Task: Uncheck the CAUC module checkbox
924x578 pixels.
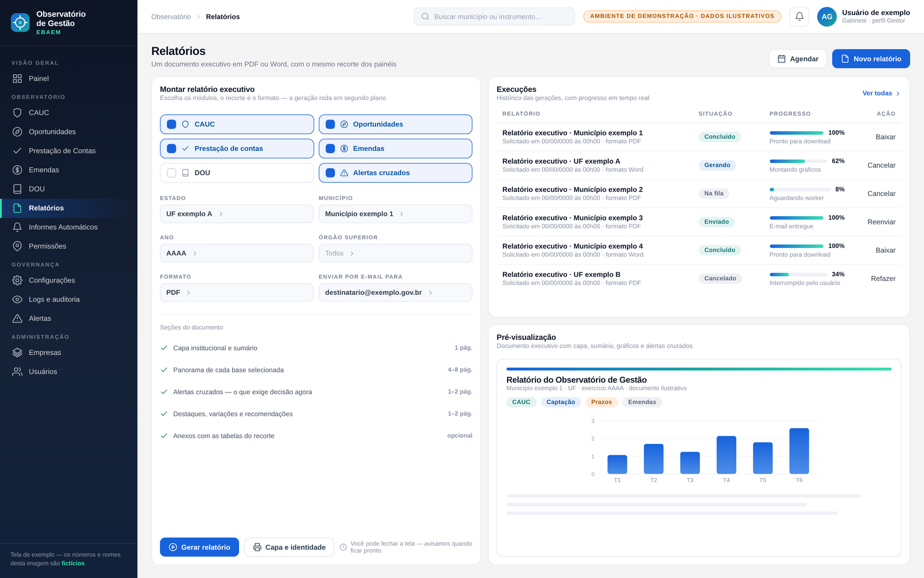Action: click(x=172, y=124)
